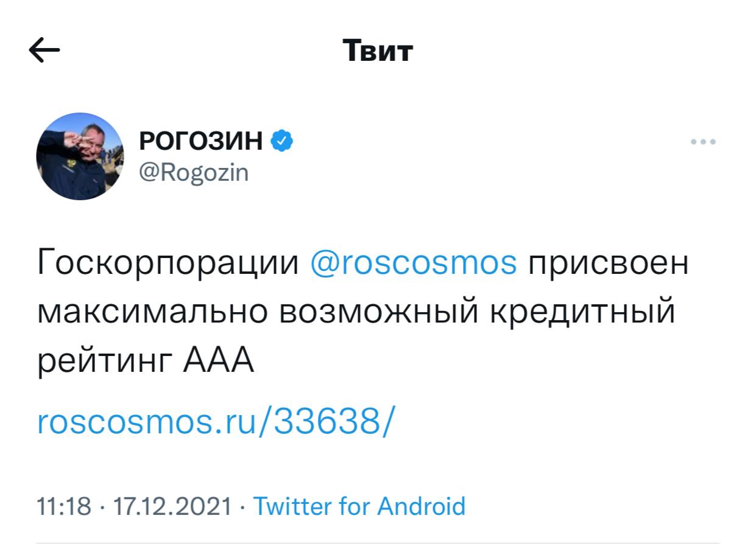Open Rogozin's profile picture
The width and height of the screenshot is (756, 549).
click(x=80, y=156)
